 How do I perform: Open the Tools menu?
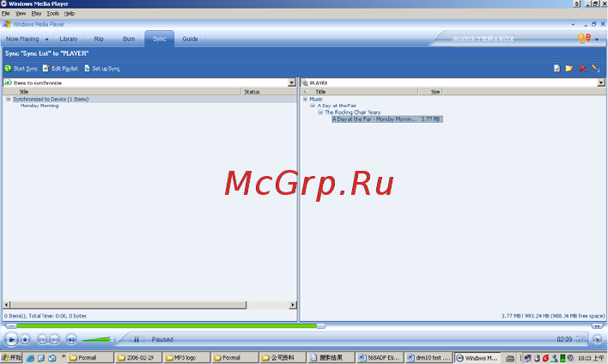pyautogui.click(x=52, y=13)
